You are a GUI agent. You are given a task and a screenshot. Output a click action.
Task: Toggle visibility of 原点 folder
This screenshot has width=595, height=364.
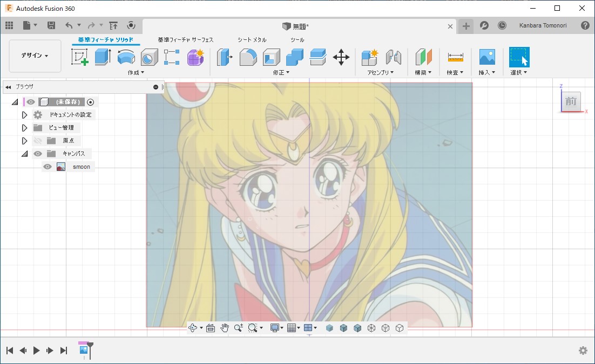pyautogui.click(x=38, y=141)
